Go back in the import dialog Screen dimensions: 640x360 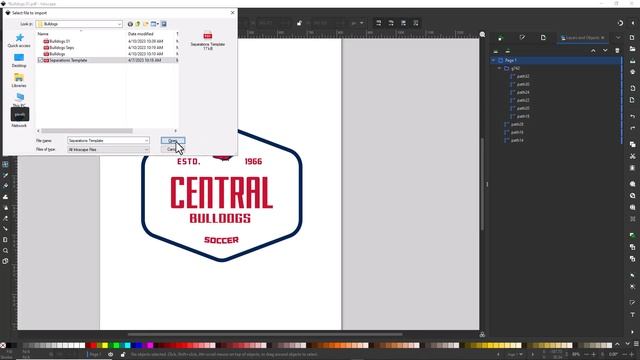tap(130, 24)
